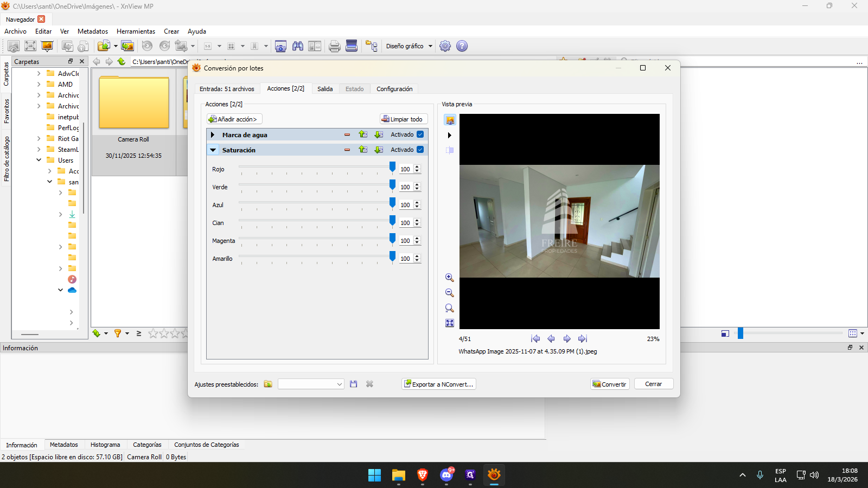
Task: Zoom in on the preview image
Action: click(x=449, y=278)
